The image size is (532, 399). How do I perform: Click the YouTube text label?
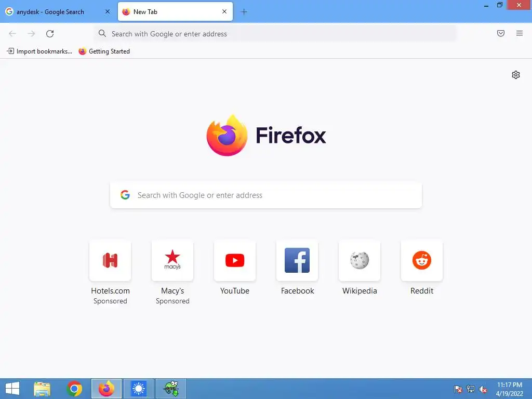click(235, 291)
